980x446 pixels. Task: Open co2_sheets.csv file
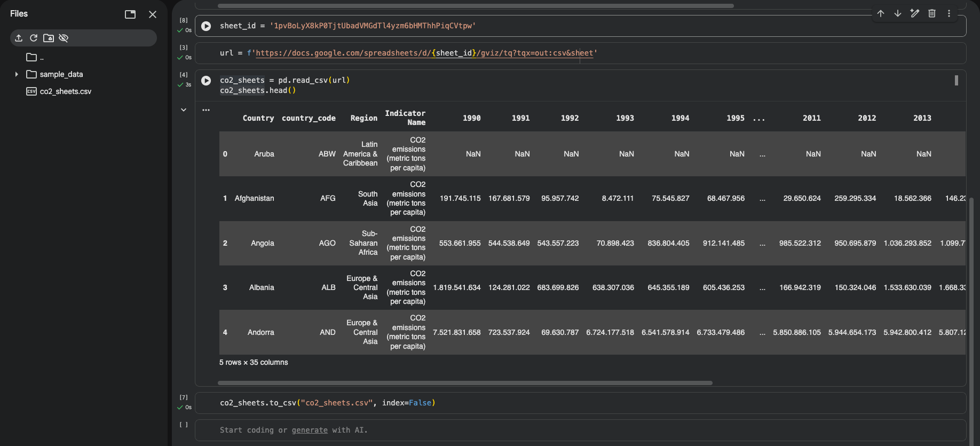65,91
